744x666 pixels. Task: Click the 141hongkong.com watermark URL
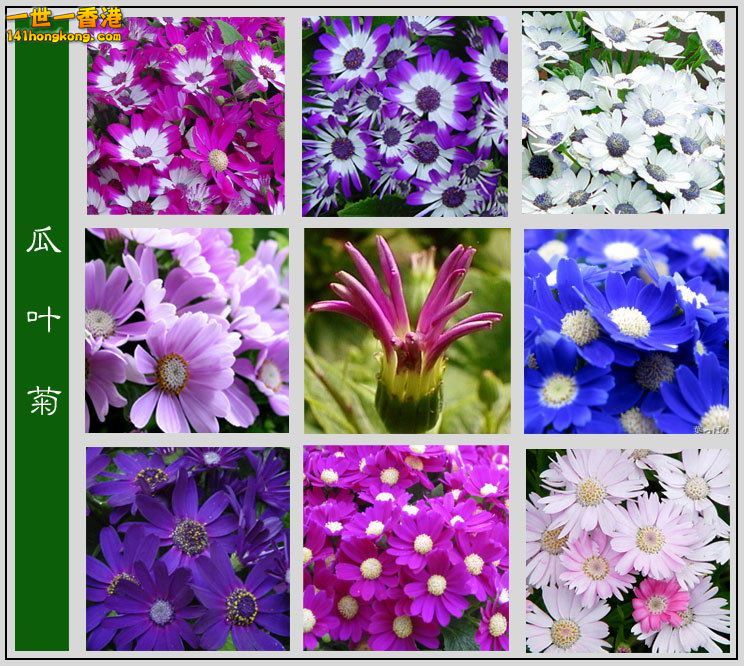click(x=63, y=36)
